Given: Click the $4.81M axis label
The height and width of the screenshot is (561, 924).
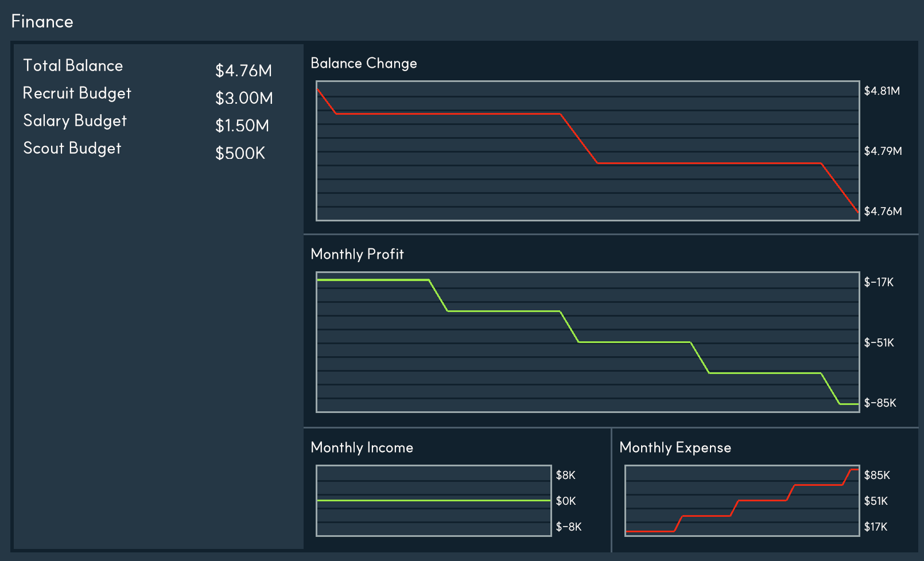Looking at the screenshot, I should click(x=882, y=91).
